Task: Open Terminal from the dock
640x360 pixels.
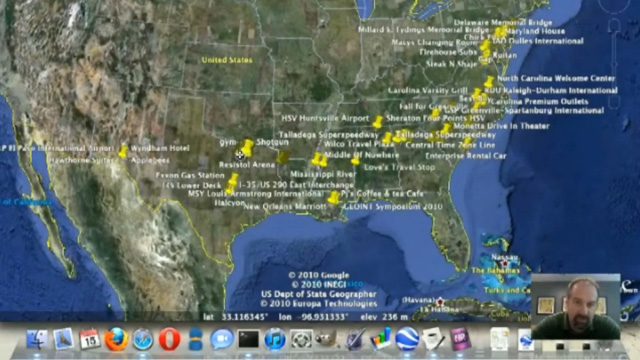Action: 248,339
